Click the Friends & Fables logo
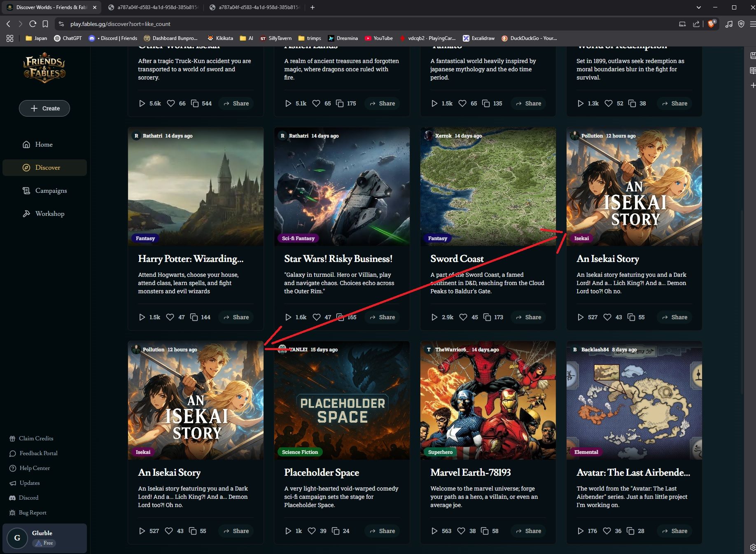756x554 pixels. click(44, 68)
